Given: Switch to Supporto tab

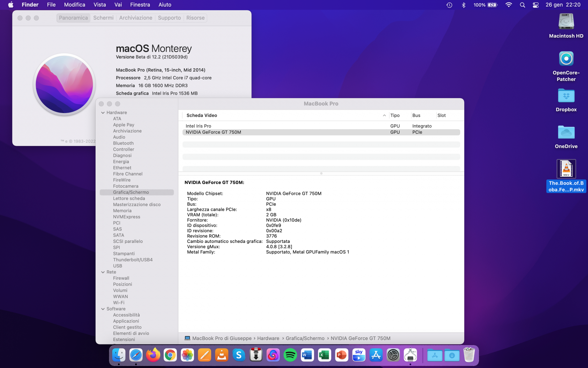Looking at the screenshot, I should coord(169,18).
